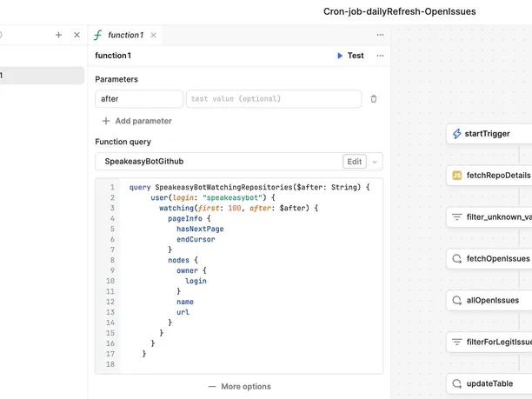This screenshot has width=532, height=399.
Task: Select the function1 tab
Action: (x=125, y=35)
